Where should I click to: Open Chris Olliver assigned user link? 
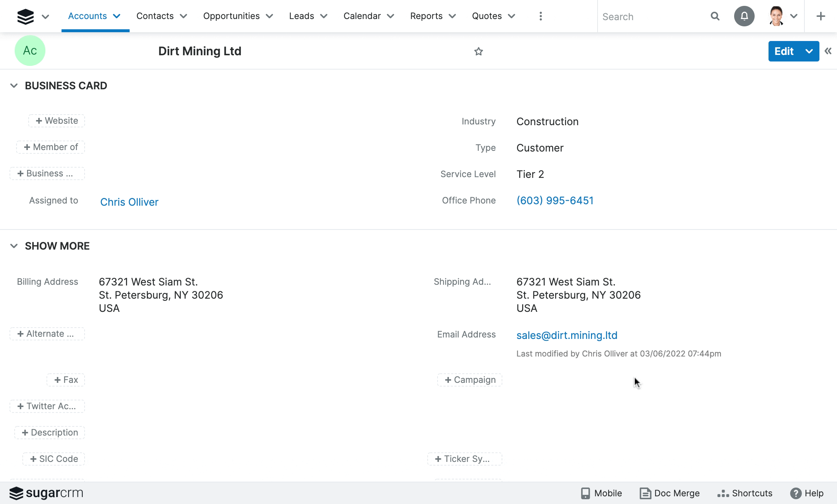click(129, 202)
